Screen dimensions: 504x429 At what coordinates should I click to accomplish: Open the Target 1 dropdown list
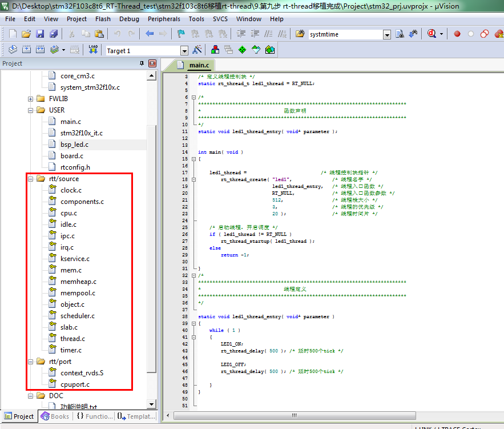click(x=184, y=51)
